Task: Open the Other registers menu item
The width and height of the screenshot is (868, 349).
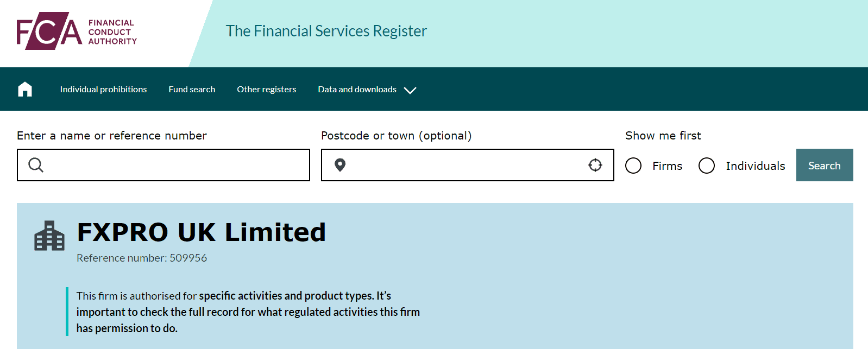Action: (x=266, y=90)
